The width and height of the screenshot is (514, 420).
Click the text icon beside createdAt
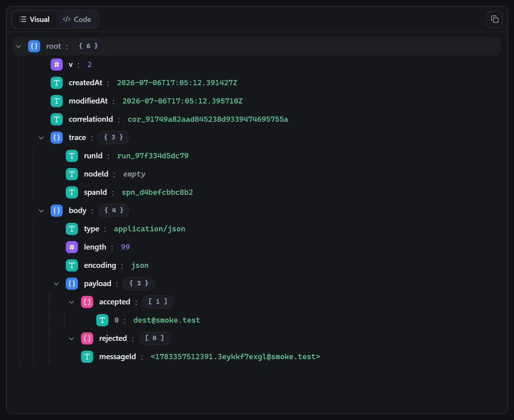[x=57, y=83]
